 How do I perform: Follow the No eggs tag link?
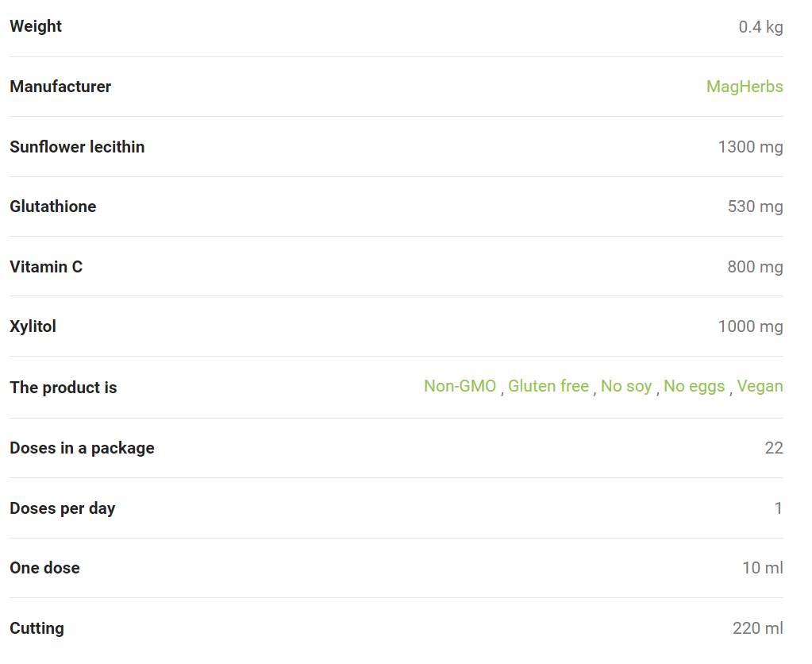tap(694, 386)
